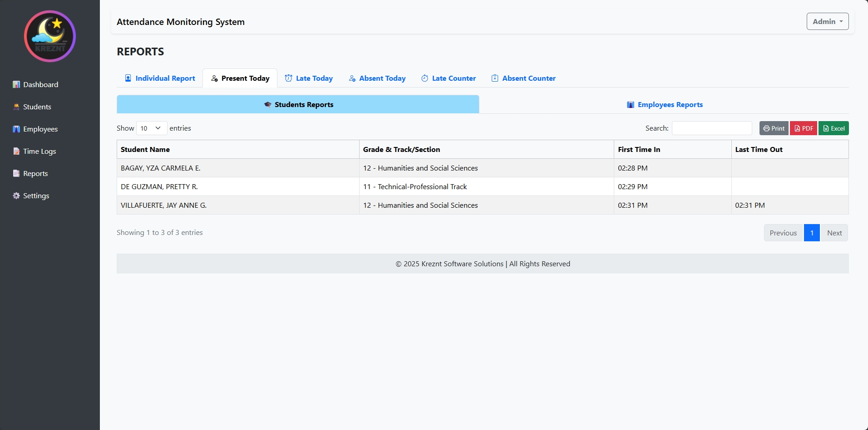This screenshot has height=430, width=868.
Task: Open the Late Counter tab
Action: click(x=448, y=78)
